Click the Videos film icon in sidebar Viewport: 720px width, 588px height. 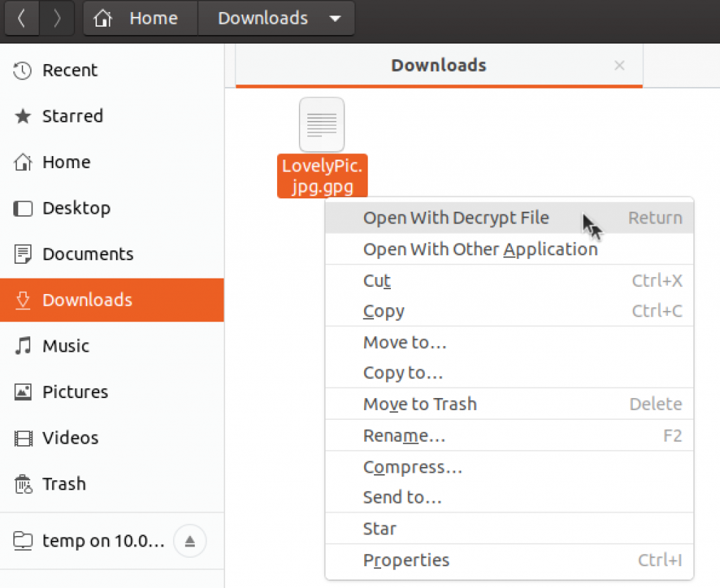[x=23, y=437]
